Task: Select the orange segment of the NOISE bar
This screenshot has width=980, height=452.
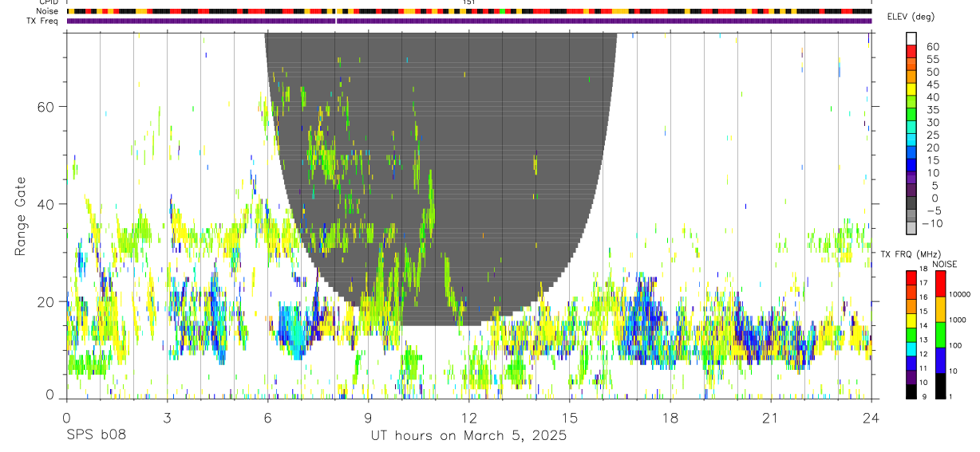Action: [x=940, y=309]
